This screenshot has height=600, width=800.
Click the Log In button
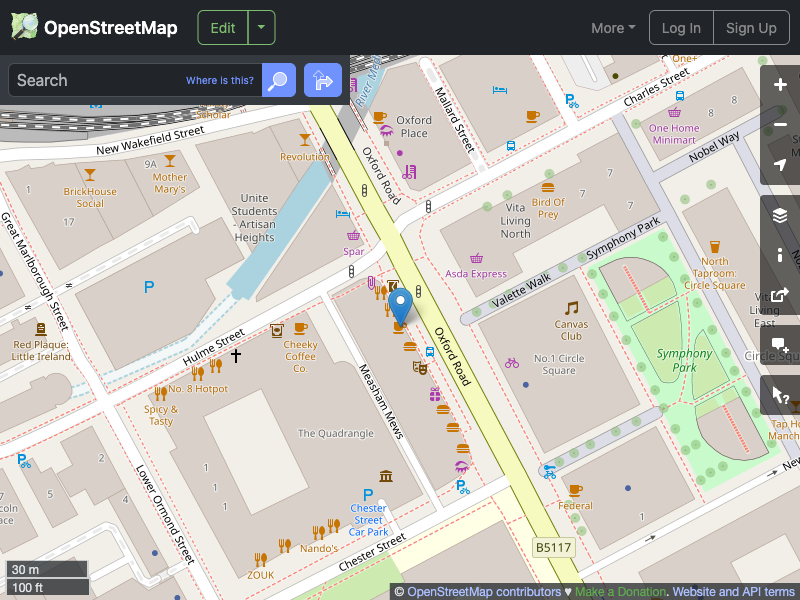(x=681, y=28)
